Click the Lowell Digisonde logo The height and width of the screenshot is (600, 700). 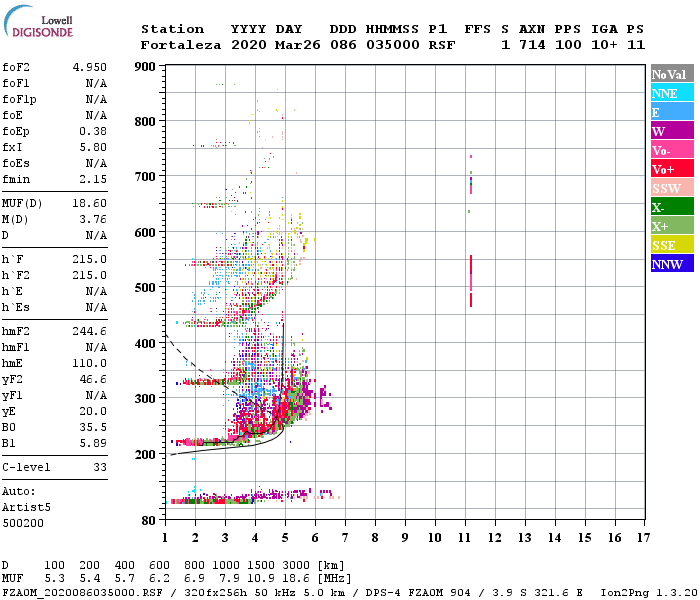coord(38,21)
